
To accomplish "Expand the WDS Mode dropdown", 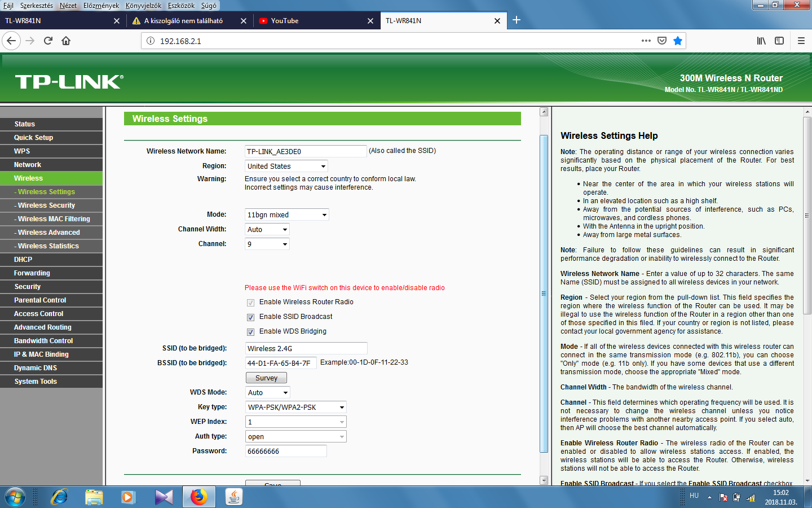I will click(267, 392).
